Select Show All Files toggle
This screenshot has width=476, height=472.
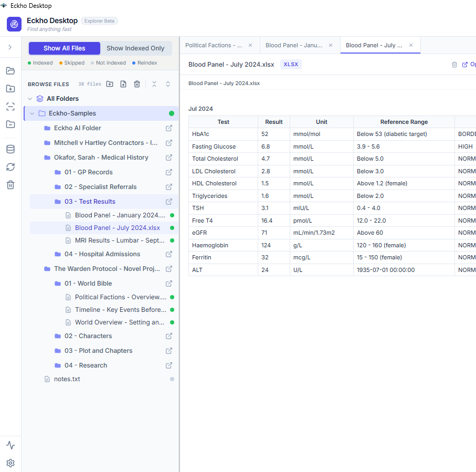coord(65,48)
